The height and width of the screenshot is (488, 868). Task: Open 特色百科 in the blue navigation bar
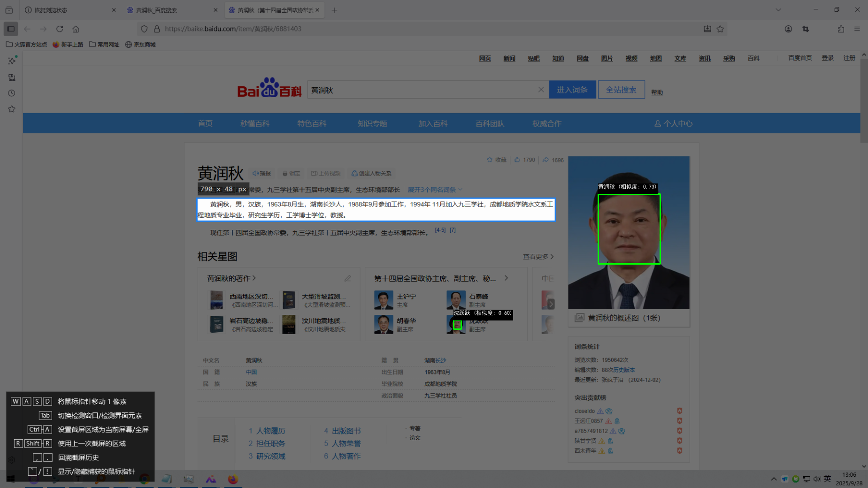(x=311, y=123)
